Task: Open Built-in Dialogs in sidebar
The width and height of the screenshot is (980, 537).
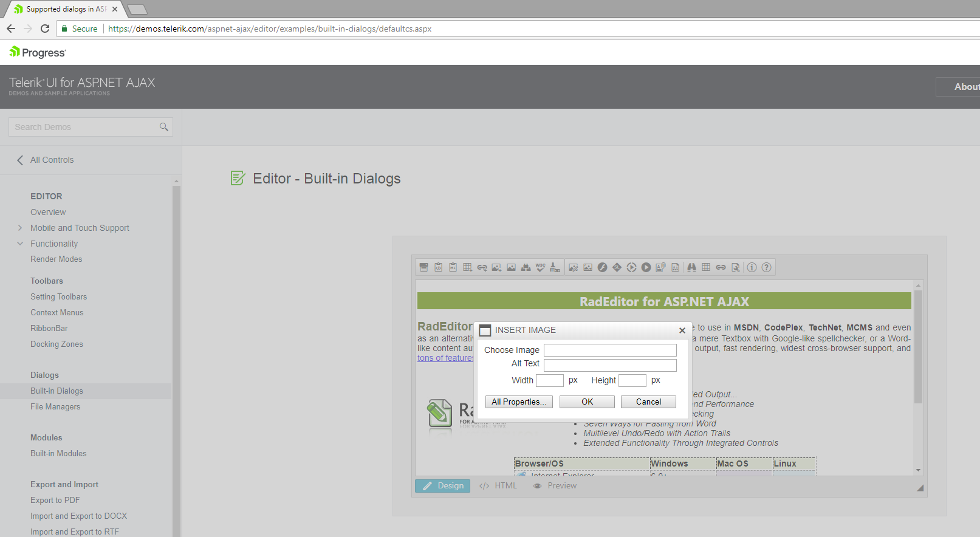Action: [57, 391]
